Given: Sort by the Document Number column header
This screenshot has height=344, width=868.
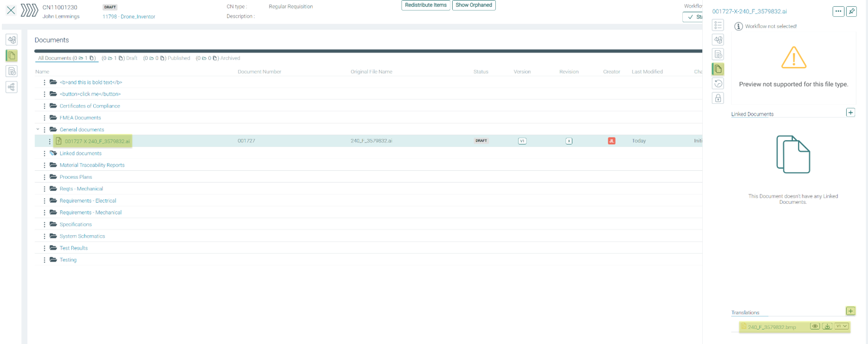Looking at the screenshot, I should click(x=260, y=72).
